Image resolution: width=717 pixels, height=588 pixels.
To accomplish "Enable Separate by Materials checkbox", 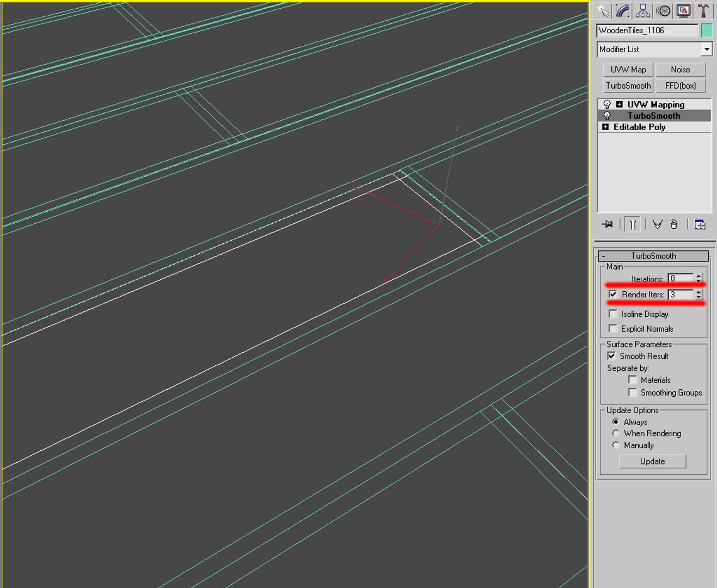I will click(x=633, y=380).
